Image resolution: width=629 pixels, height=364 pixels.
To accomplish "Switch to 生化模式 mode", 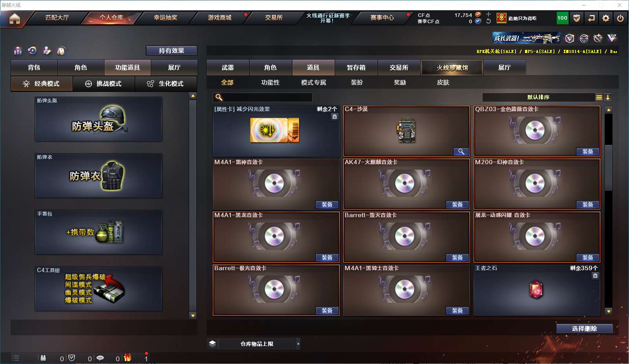I will (166, 84).
